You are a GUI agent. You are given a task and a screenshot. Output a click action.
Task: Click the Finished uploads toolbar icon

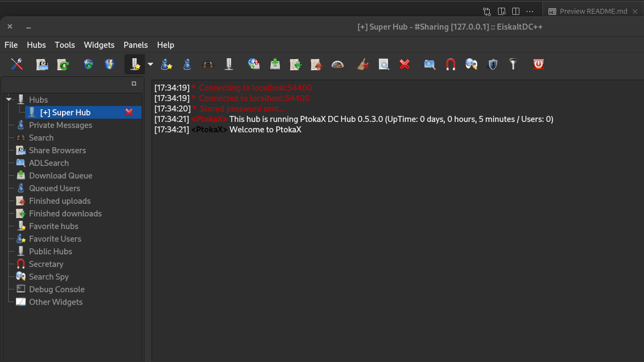316,64
